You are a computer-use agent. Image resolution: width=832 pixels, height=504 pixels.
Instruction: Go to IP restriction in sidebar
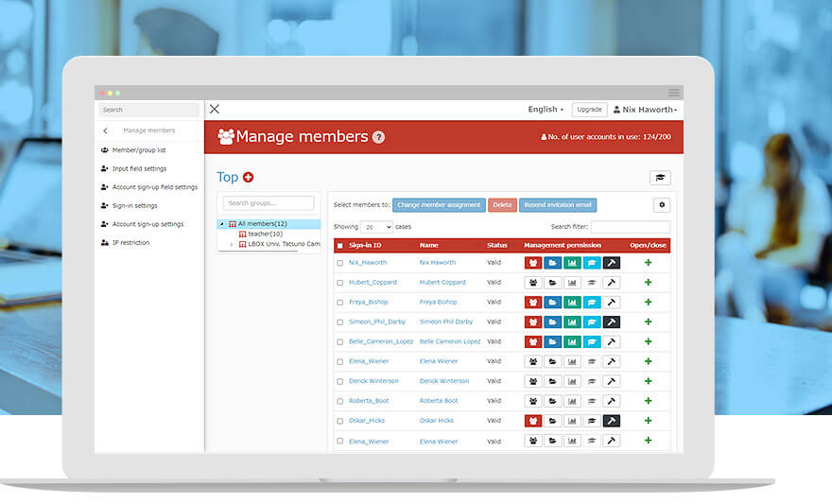pyautogui.click(x=130, y=243)
